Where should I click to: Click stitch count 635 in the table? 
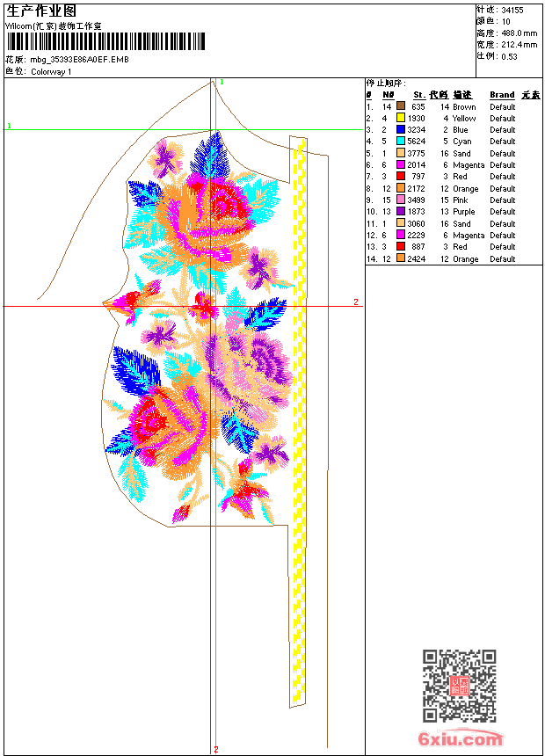click(418, 107)
